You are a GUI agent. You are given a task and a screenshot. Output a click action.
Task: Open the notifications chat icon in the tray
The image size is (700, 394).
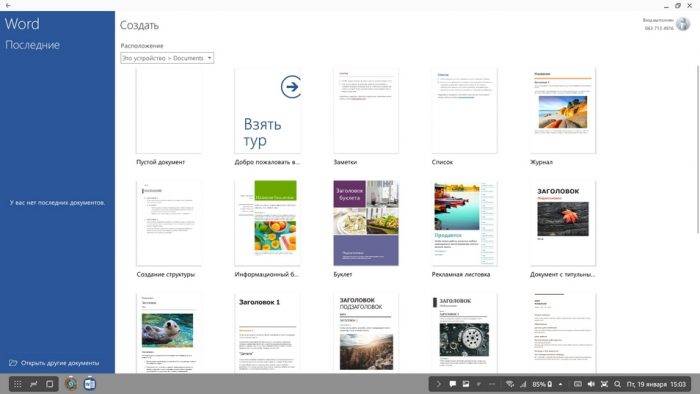[x=452, y=384]
